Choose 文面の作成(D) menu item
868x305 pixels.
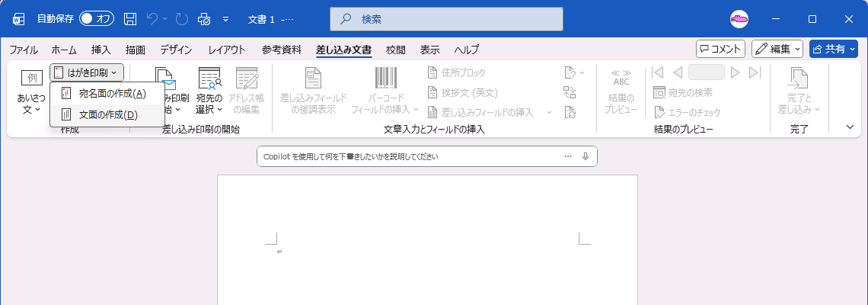(x=107, y=115)
